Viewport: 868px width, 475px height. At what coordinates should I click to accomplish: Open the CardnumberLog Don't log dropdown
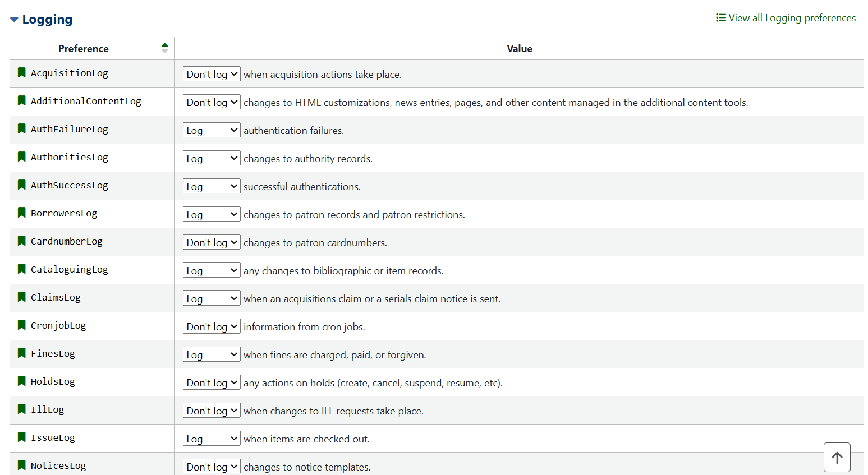(x=212, y=242)
